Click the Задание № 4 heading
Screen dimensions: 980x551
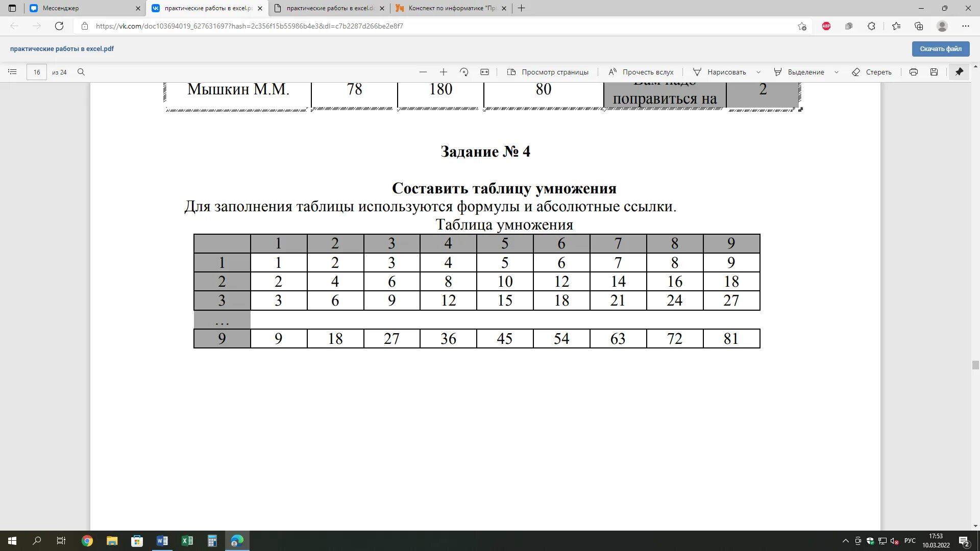click(485, 152)
